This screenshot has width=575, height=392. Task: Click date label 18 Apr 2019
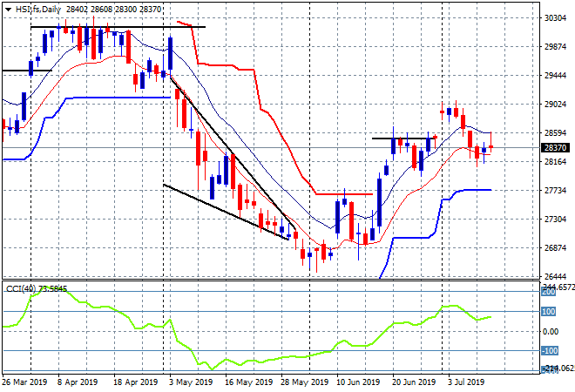point(135,382)
